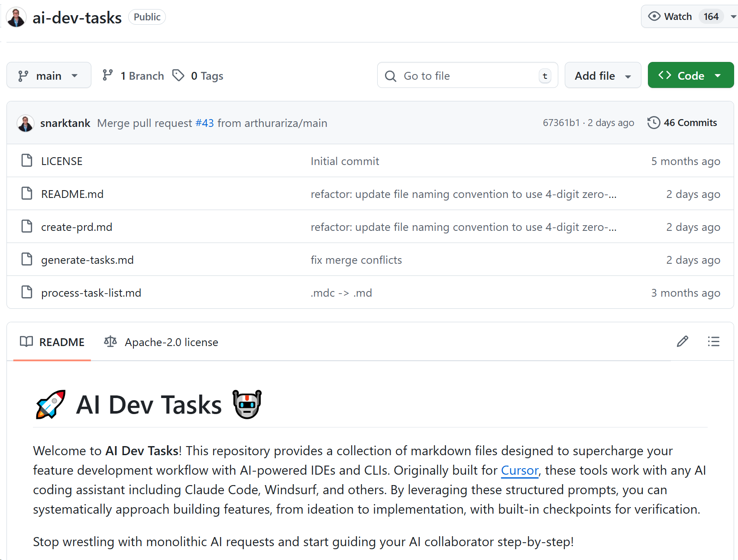738x560 pixels.
Task: Open the .mdc -> .md commit message
Action: [341, 293]
